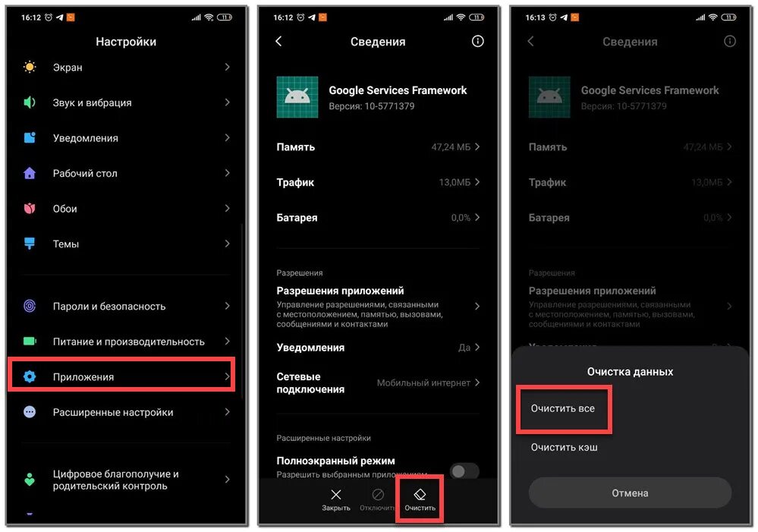758x532 pixels.
Task: Tap the Звук и вибрация speaker icon
Action: [30, 102]
